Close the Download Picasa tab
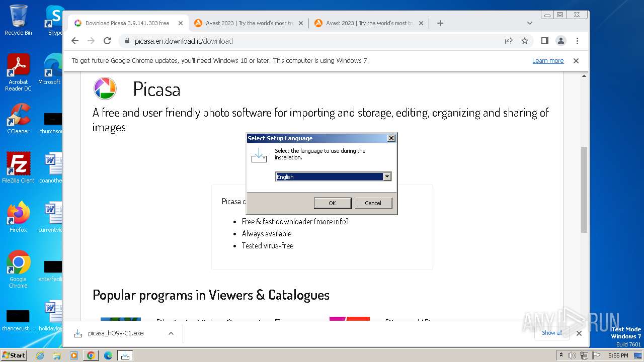 [181, 23]
